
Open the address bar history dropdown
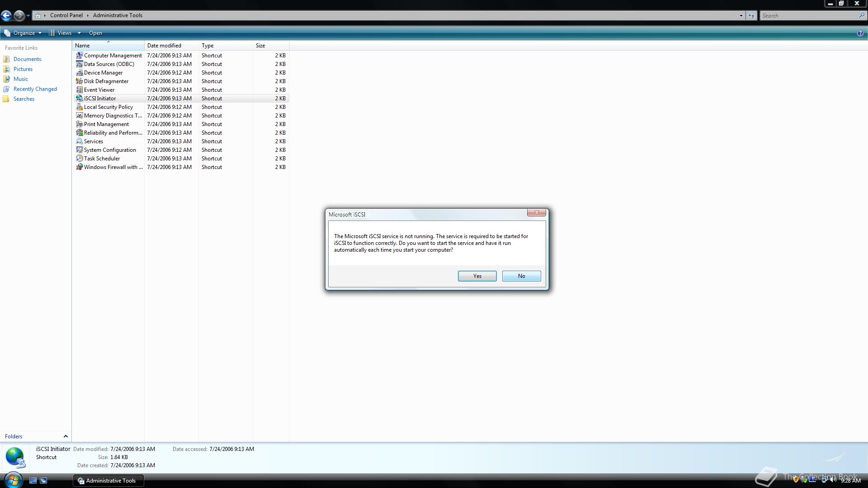coord(741,15)
